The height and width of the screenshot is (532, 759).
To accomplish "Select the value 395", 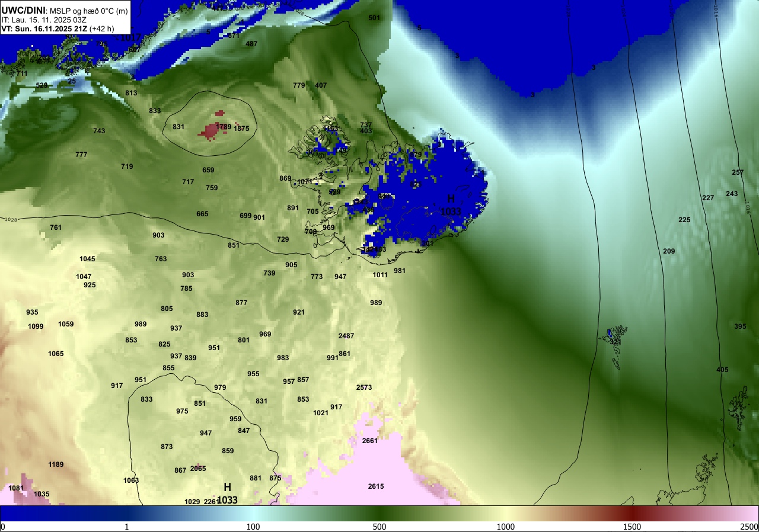I will pyautogui.click(x=740, y=326).
